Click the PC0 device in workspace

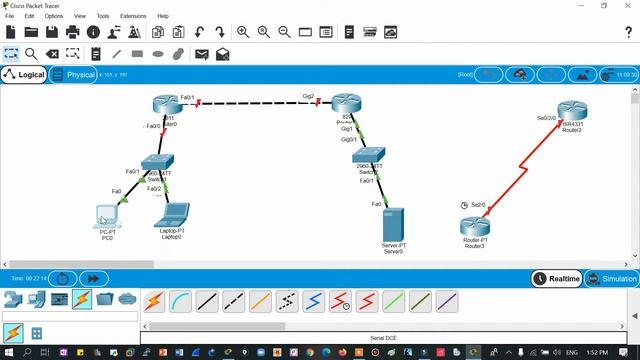point(107,217)
